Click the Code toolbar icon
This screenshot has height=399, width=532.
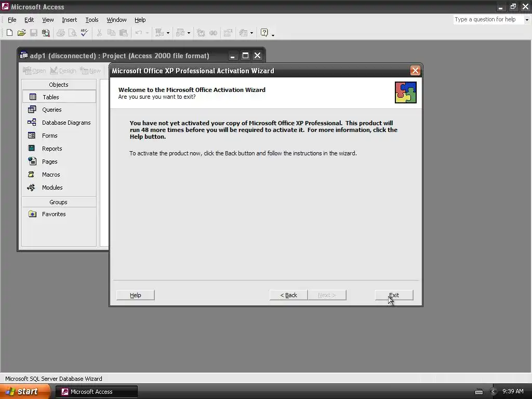pyautogui.click(x=201, y=33)
